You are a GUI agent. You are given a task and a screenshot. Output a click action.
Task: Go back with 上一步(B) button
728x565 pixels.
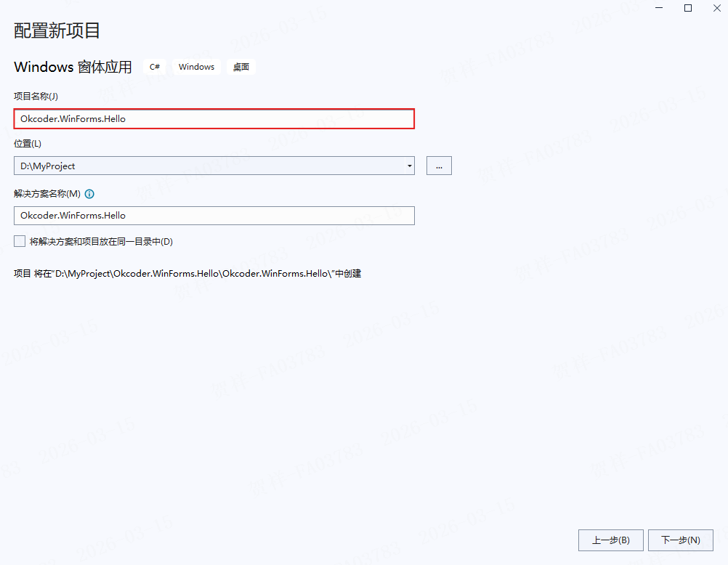610,540
